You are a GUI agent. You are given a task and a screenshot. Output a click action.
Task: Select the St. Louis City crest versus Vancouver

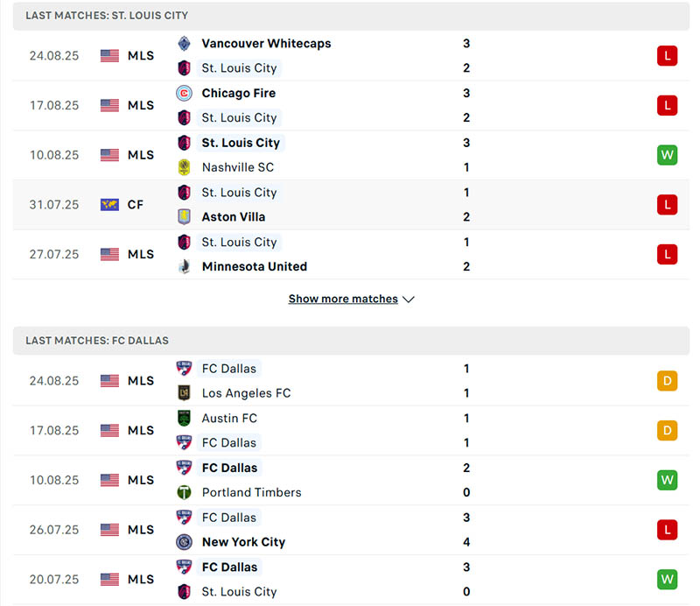185,67
